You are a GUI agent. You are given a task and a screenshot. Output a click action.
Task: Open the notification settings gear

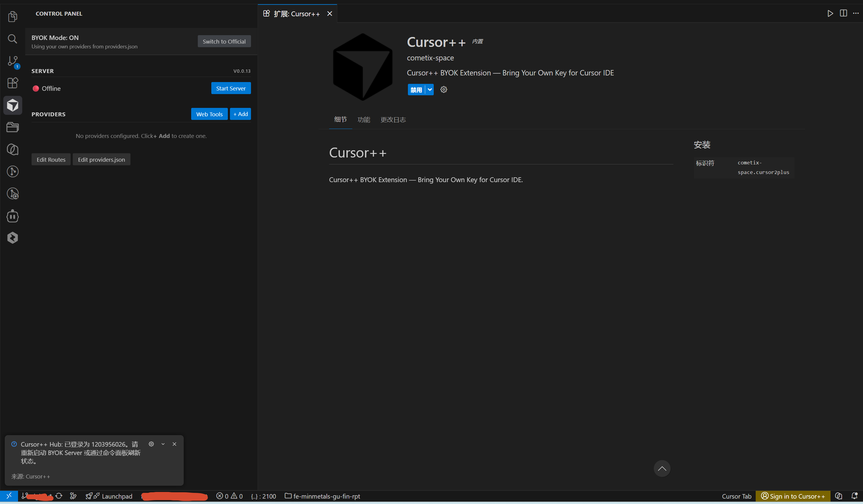(151, 444)
